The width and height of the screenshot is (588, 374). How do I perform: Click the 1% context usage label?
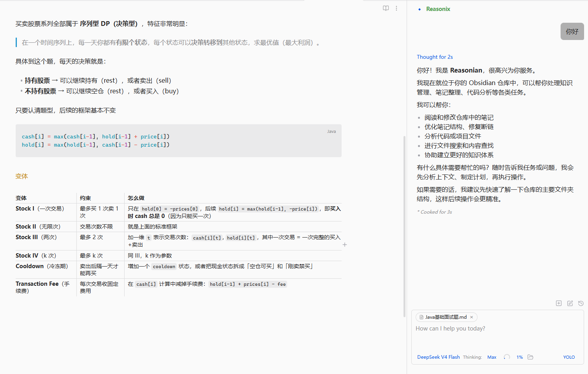pyautogui.click(x=519, y=357)
